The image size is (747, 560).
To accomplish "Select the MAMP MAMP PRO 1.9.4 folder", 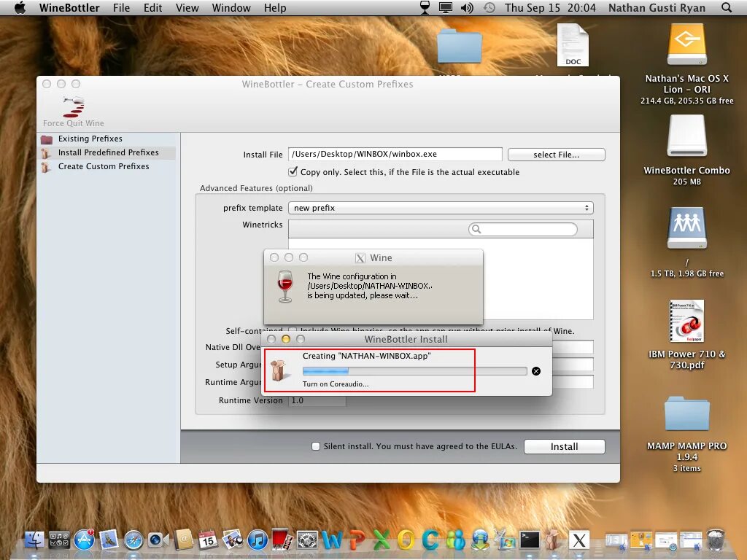I will [686, 413].
